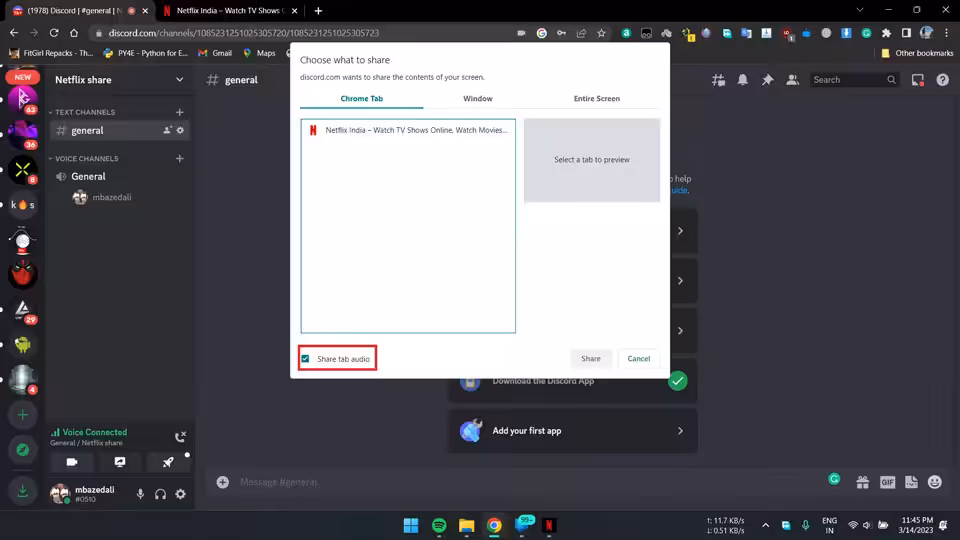
Task: Switch to the Netflix India browser tab
Action: coord(230,10)
